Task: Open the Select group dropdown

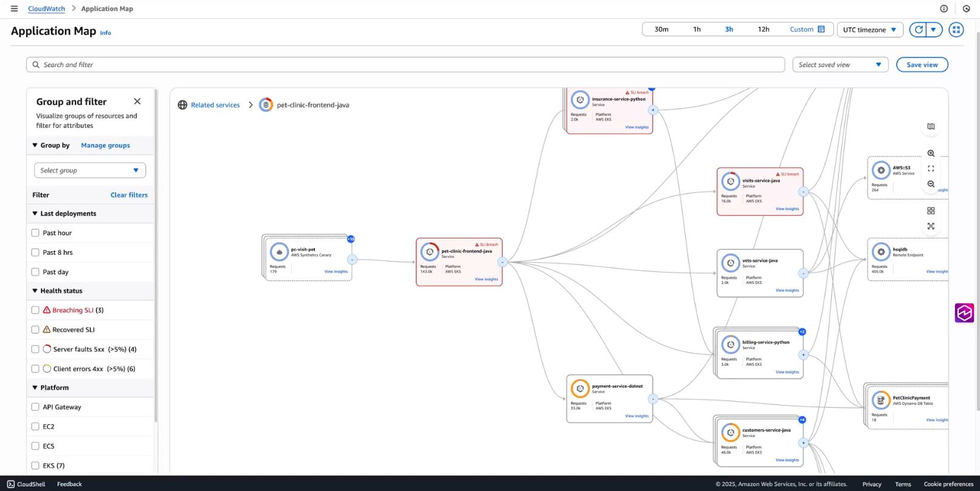Action: [90, 171]
